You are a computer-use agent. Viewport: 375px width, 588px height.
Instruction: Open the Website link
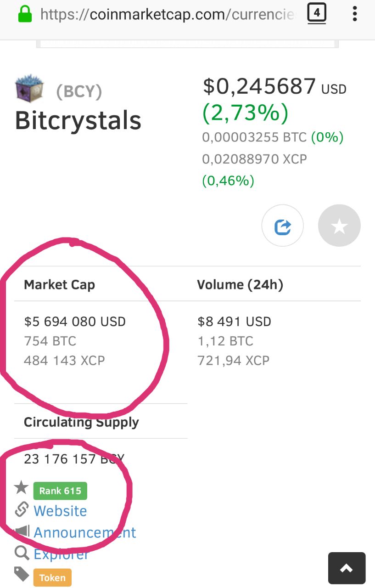pyautogui.click(x=60, y=511)
